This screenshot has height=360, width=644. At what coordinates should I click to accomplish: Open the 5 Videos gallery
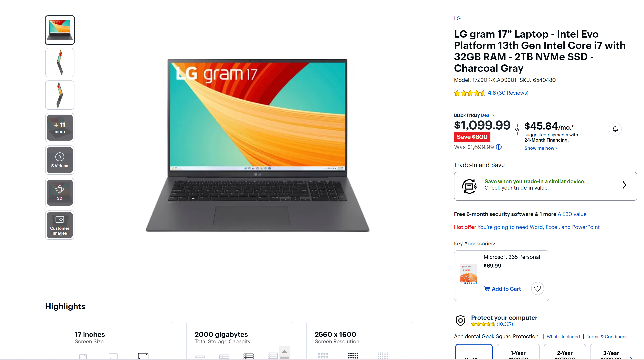pos(60,160)
